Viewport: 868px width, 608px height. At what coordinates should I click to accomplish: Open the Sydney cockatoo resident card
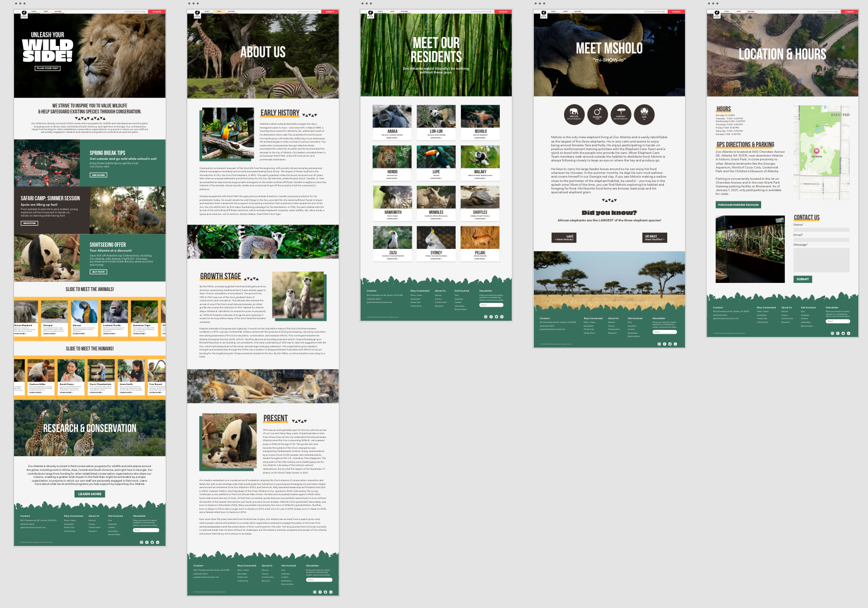click(436, 244)
